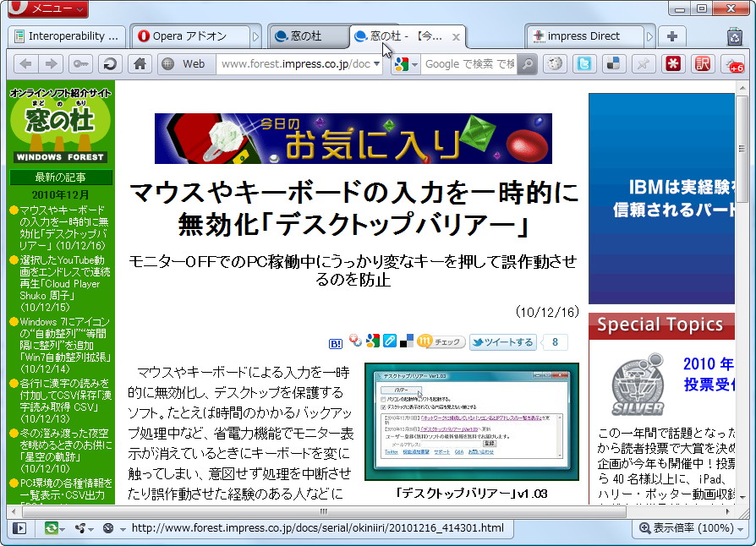Open the 2010年 投票受付 link
This screenshot has width=756, height=546.
click(x=709, y=374)
